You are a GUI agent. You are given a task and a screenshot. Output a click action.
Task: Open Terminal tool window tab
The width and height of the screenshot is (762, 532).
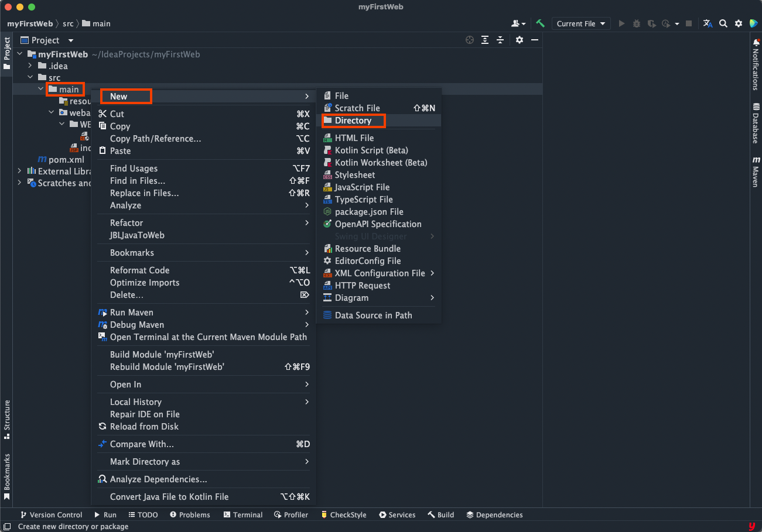(x=243, y=514)
